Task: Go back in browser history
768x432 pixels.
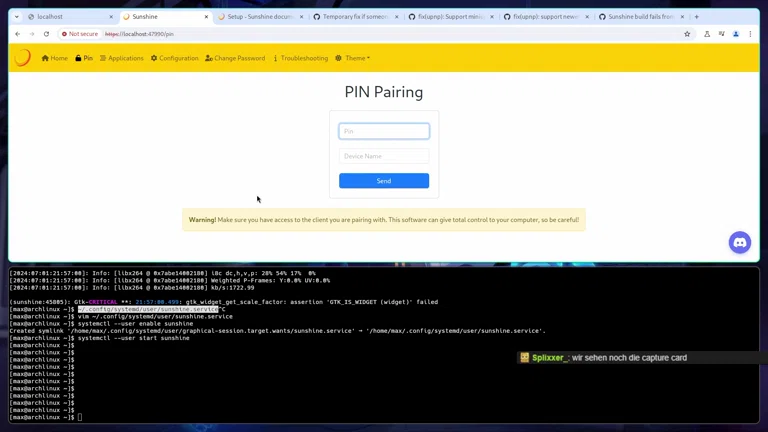Action: pyautogui.click(x=18, y=34)
